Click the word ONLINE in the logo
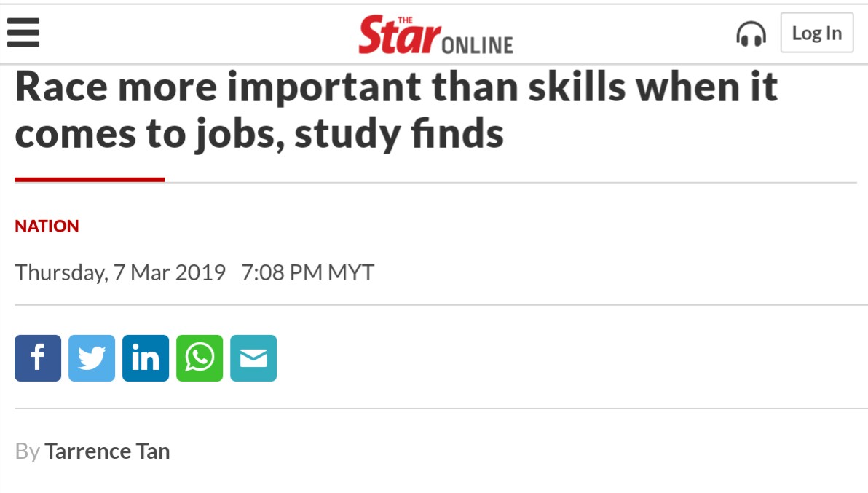The height and width of the screenshot is (493, 868). (477, 45)
